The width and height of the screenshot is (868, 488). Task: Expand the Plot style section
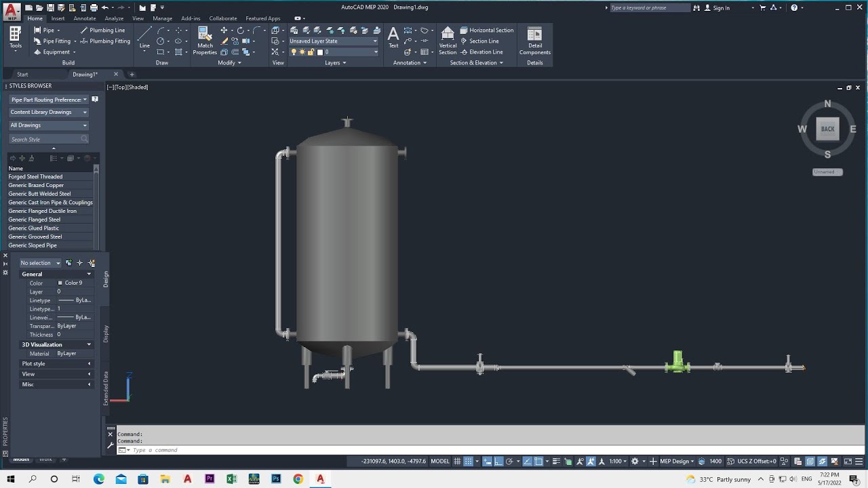pos(56,364)
